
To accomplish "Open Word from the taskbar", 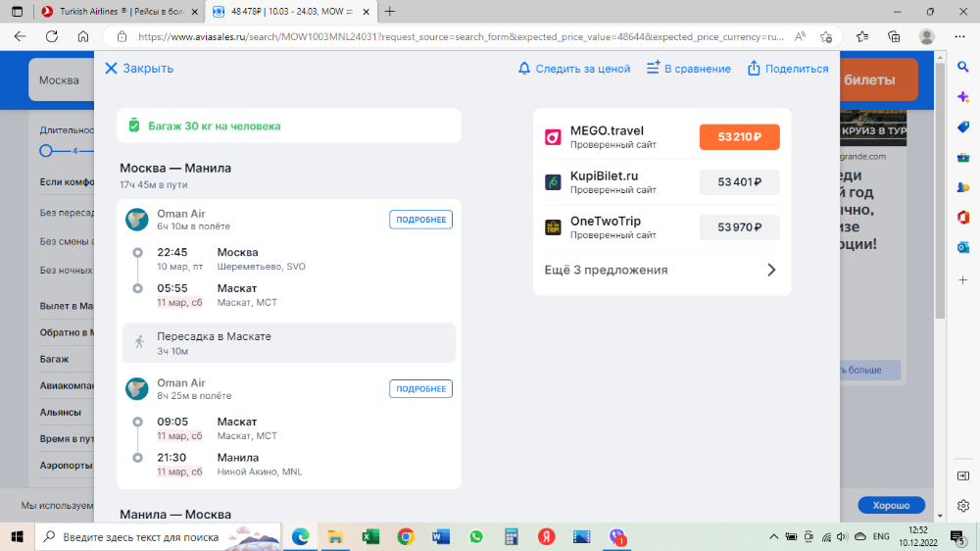I will [441, 536].
